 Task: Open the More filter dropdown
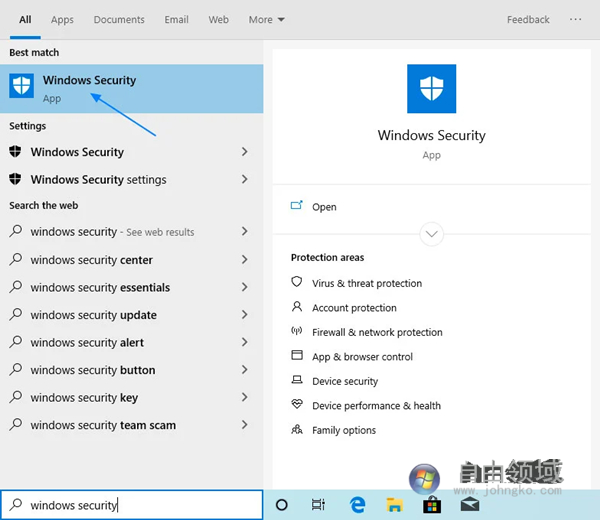point(266,20)
